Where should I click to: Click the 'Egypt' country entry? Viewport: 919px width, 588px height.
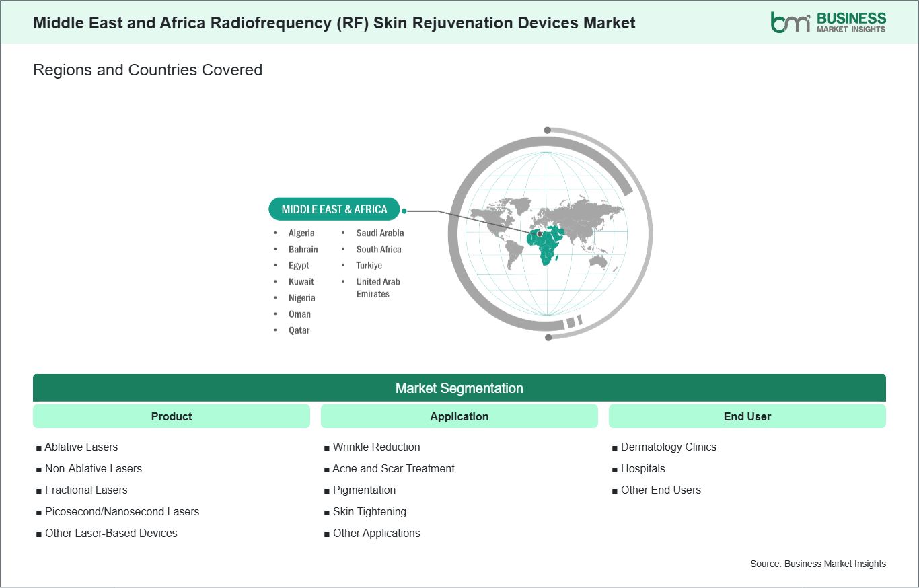[299, 265]
